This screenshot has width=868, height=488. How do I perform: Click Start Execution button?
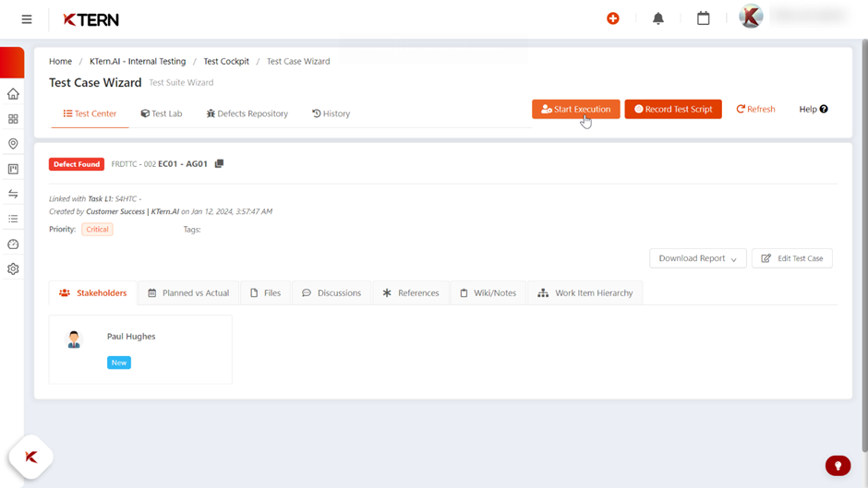575,109
